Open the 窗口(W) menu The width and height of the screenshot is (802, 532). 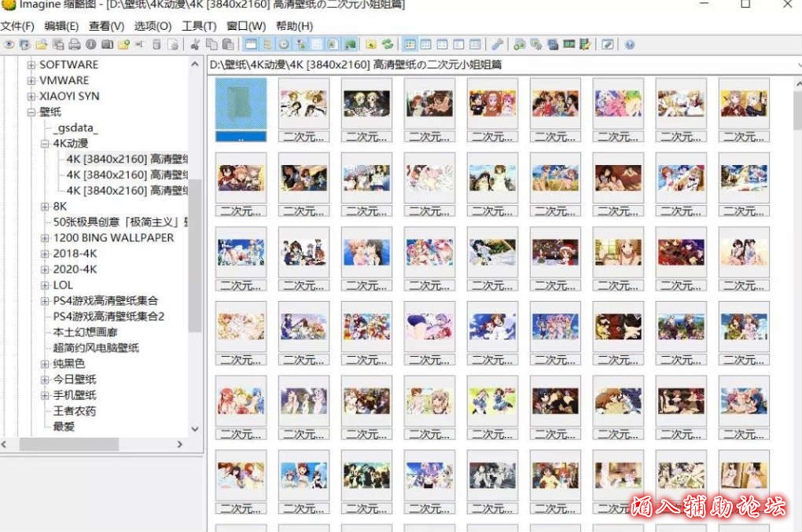[x=246, y=26]
